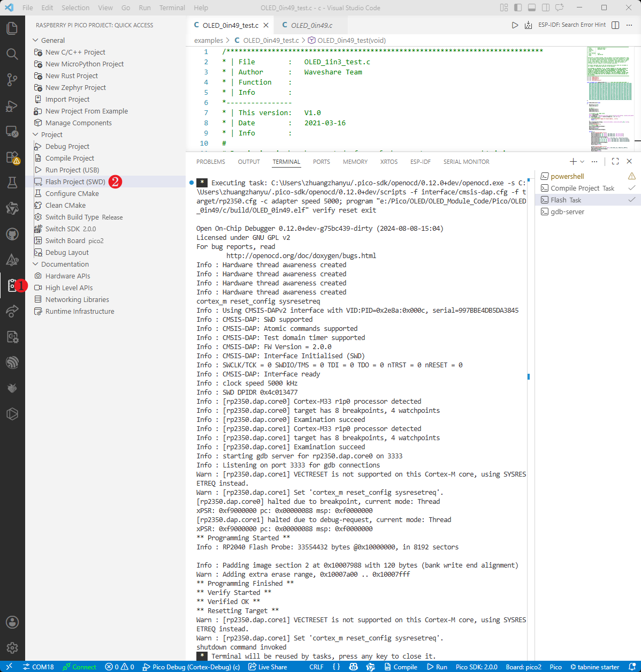Switch to the OUTPUT panel tab
The width and height of the screenshot is (641, 672).
249,162
